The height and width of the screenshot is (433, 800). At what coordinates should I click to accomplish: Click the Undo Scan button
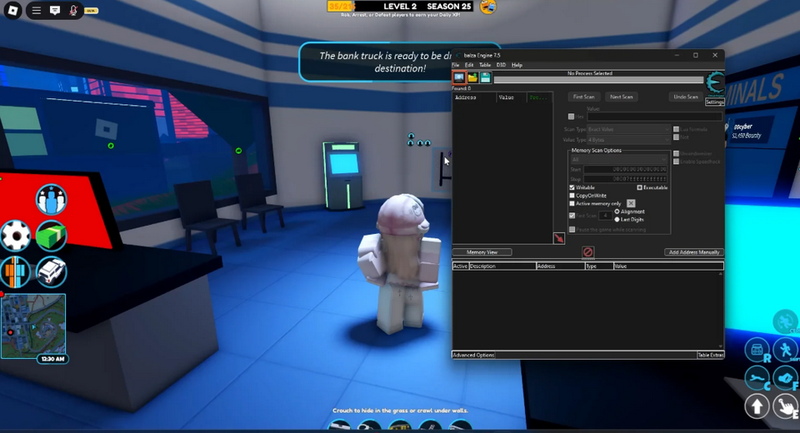(x=686, y=96)
